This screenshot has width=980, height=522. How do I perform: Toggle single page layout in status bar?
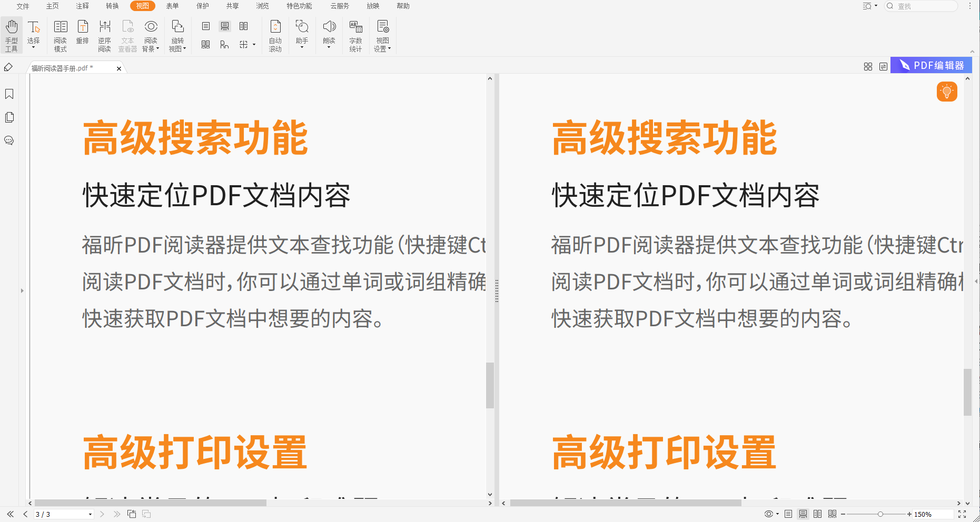tap(788, 514)
